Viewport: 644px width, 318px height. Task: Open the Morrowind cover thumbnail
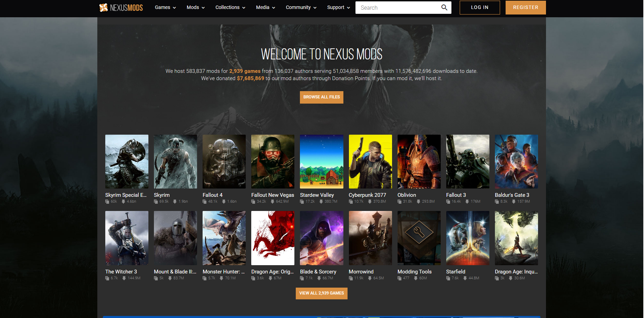(370, 238)
